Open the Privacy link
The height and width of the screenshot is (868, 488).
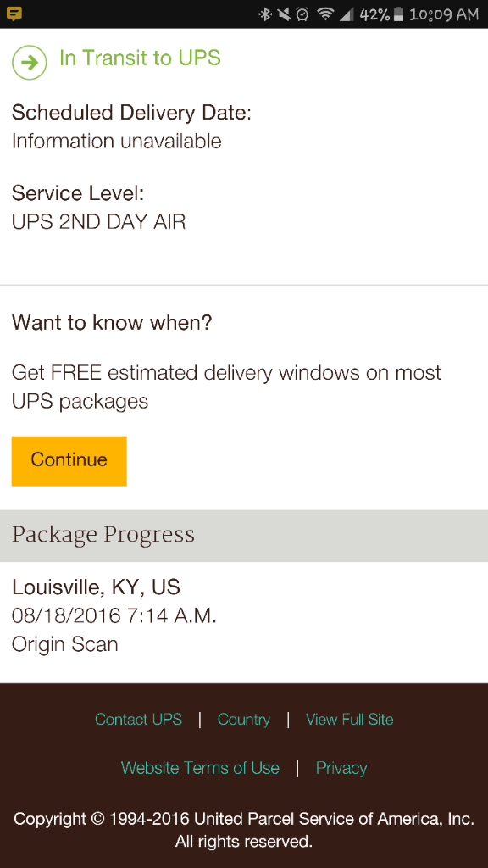341,768
